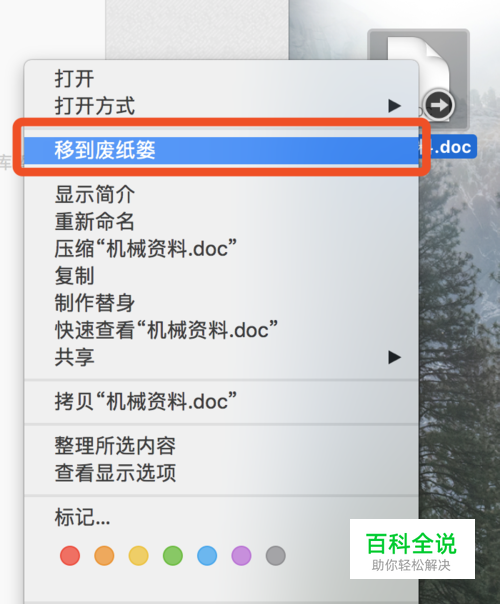
Task: Choose the blue tag circle
Action: tap(207, 555)
